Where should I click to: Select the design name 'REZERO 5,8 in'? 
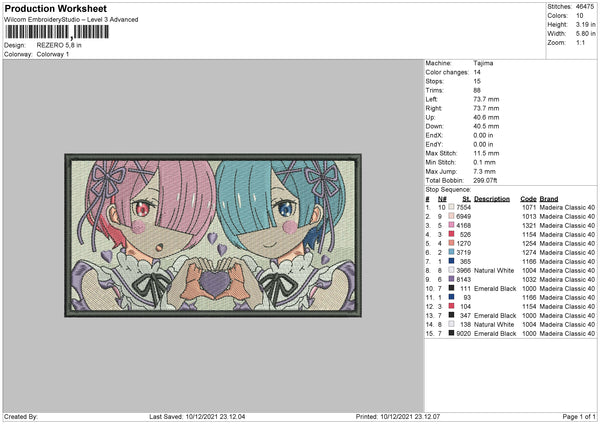[59, 45]
